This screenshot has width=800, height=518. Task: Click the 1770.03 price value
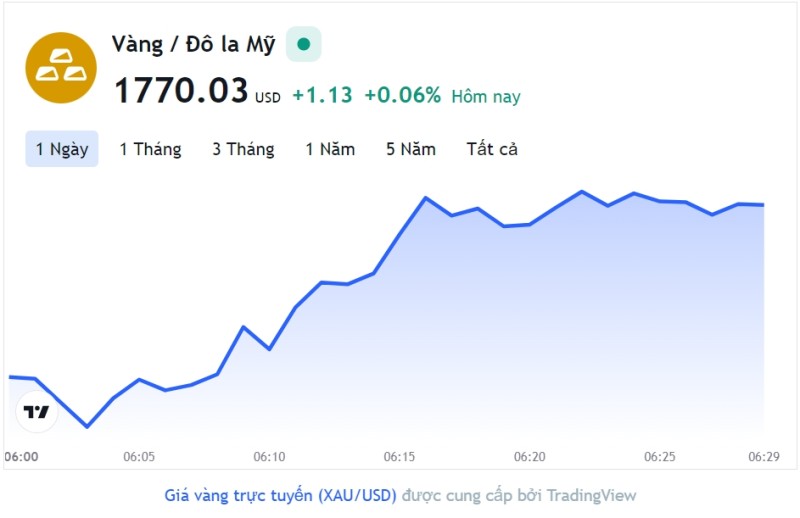click(181, 90)
